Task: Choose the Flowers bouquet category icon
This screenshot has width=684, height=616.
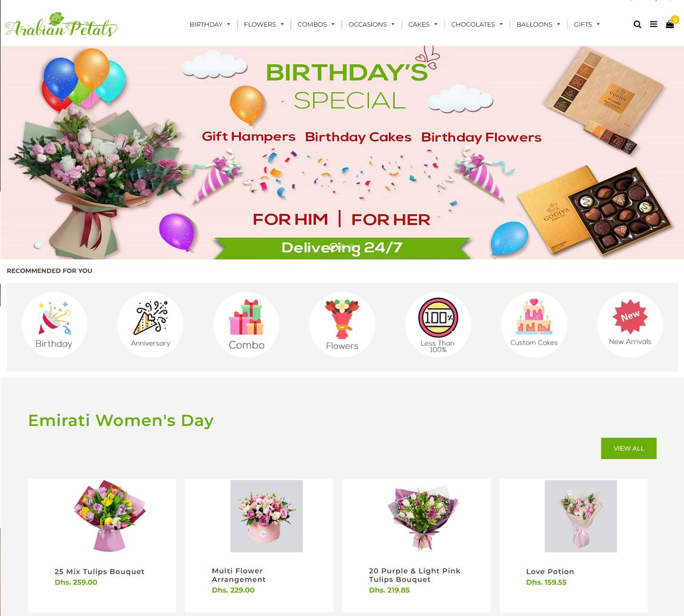Action: pyautogui.click(x=342, y=324)
